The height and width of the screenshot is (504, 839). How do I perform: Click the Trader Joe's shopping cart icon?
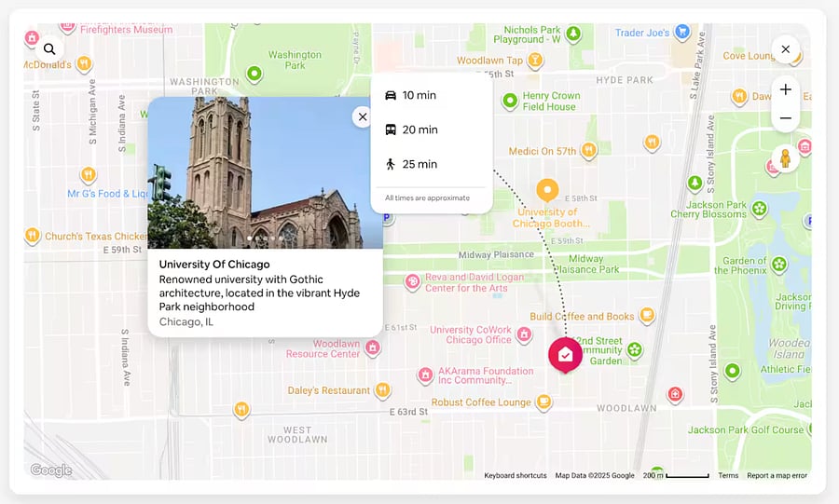tap(682, 32)
